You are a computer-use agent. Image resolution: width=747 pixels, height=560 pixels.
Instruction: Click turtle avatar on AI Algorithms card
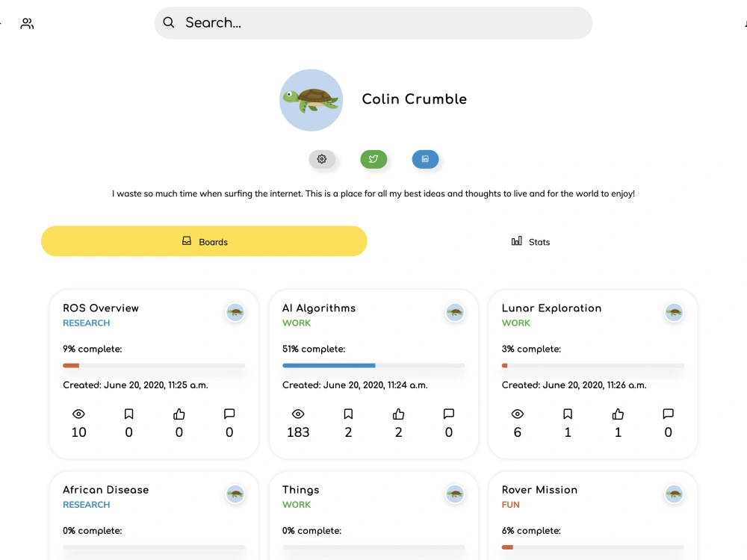tap(455, 312)
